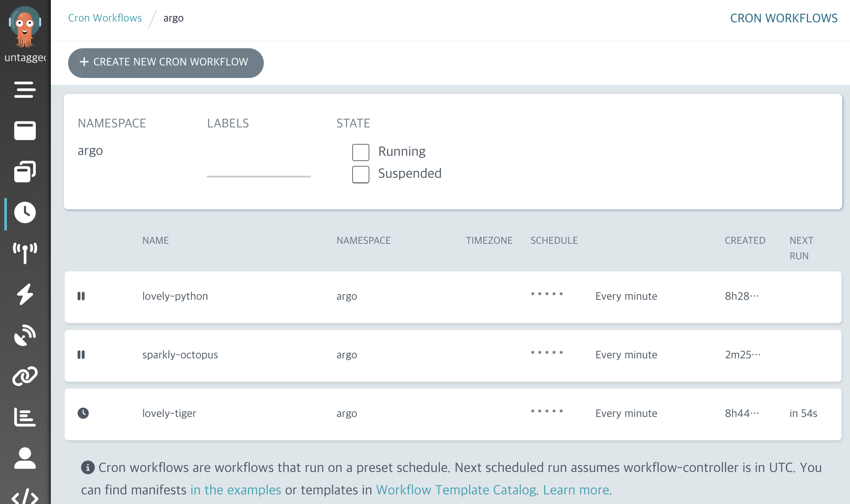Select the lightning Event Sources sidebar icon

[x=25, y=294]
